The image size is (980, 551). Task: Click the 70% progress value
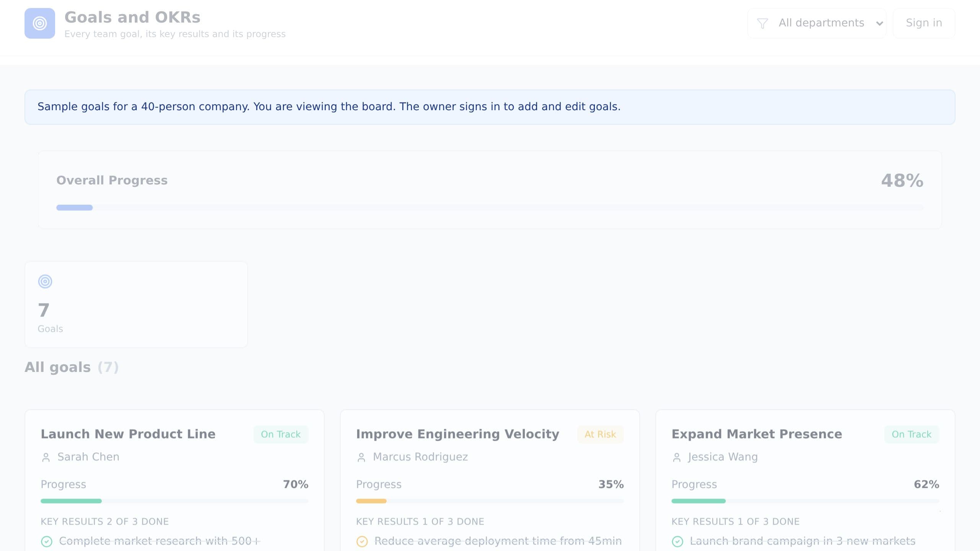(x=296, y=484)
